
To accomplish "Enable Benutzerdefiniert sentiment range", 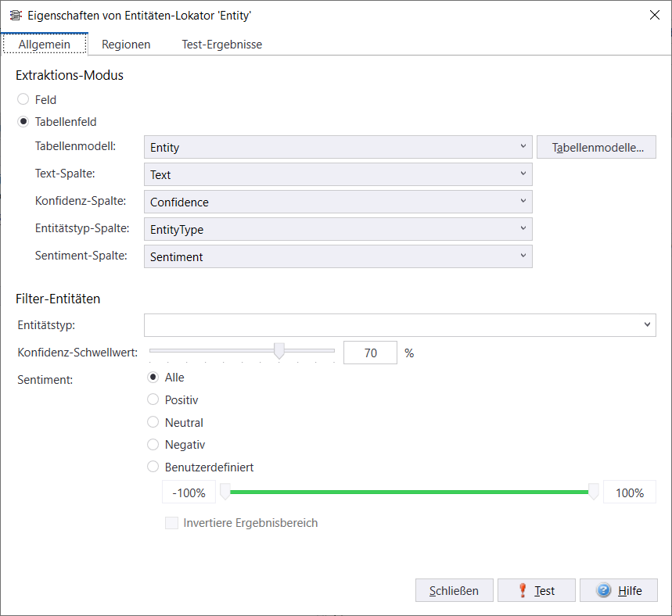I will click(x=153, y=467).
